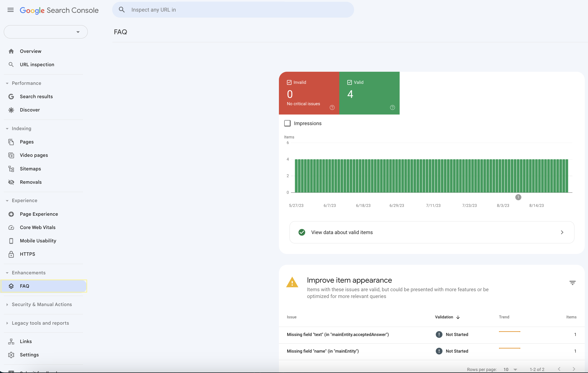Expand Legacy tools and reports section

click(7, 323)
